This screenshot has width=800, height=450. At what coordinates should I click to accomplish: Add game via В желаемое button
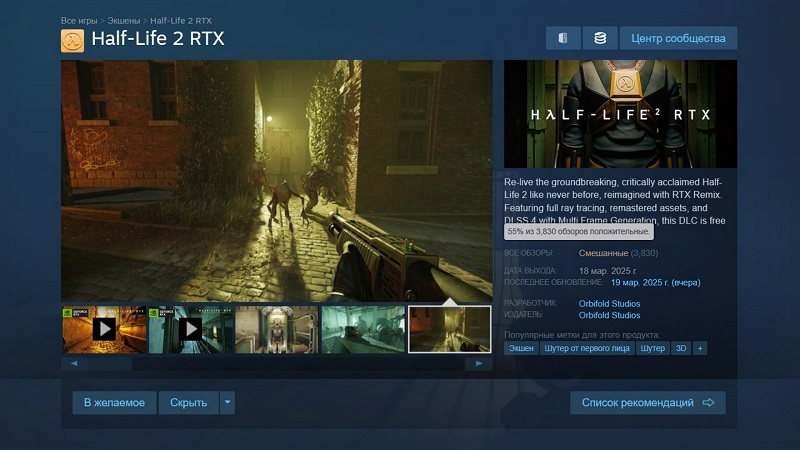click(114, 402)
